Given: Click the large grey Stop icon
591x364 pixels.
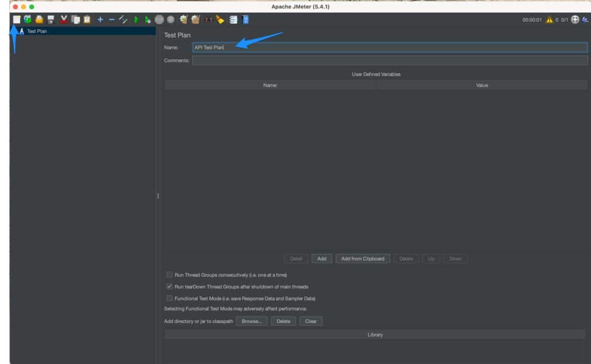Looking at the screenshot, I should point(159,20).
